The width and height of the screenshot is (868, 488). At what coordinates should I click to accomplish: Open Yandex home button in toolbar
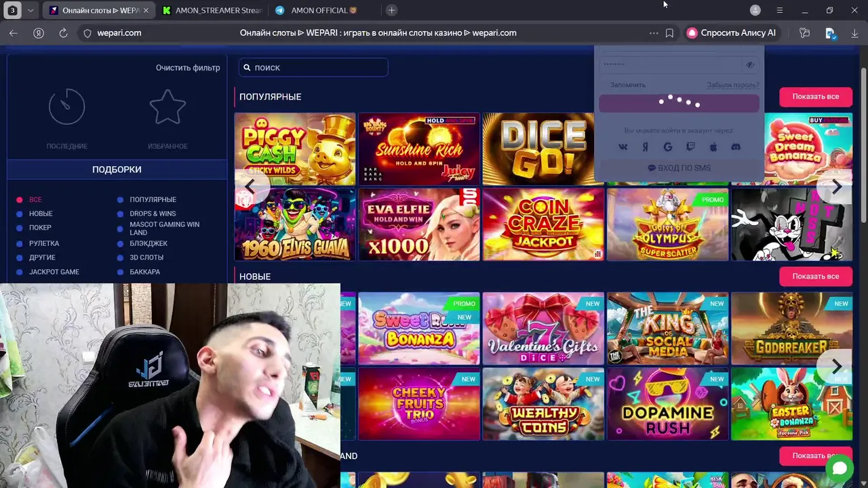coord(39,33)
